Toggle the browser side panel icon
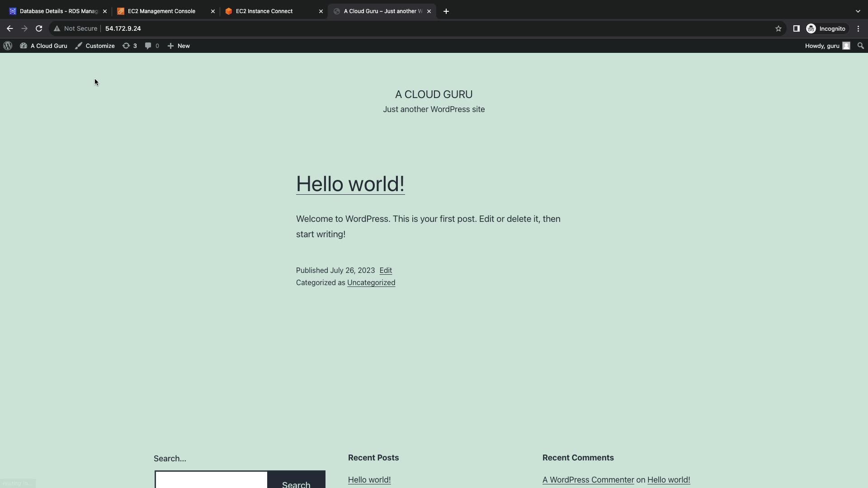Image resolution: width=868 pixels, height=488 pixels. [x=796, y=28]
